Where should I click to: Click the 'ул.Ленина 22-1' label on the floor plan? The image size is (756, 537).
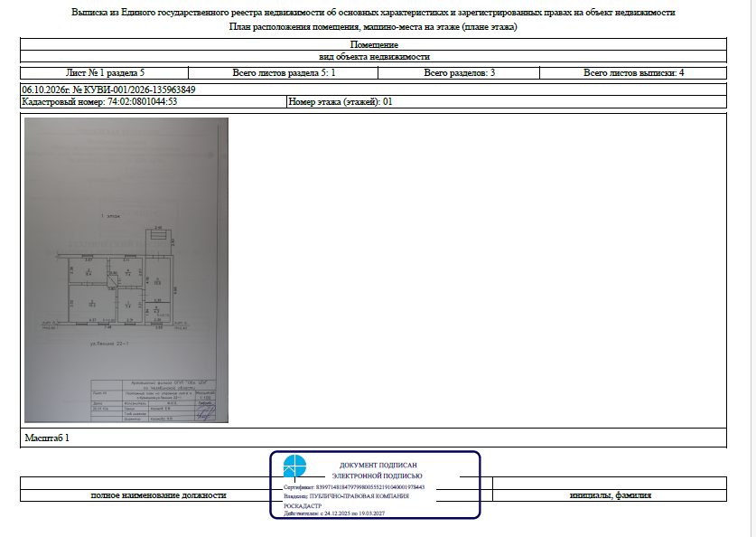coord(109,344)
